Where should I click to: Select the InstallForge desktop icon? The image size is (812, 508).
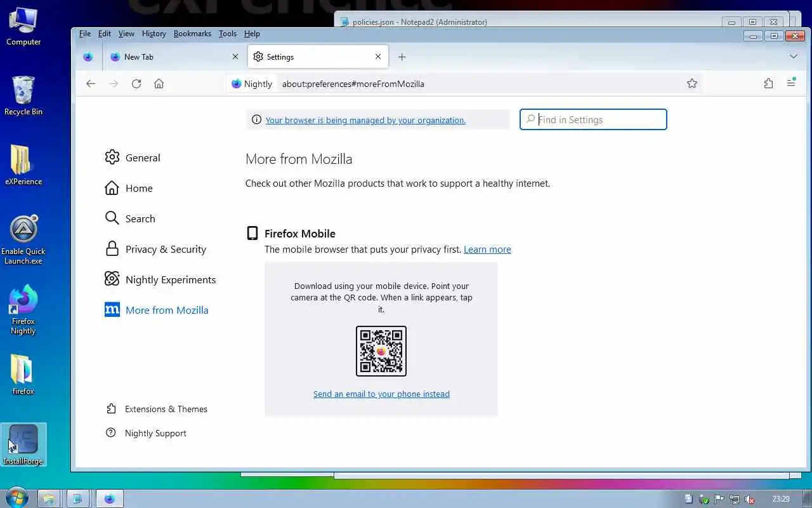tap(23, 444)
